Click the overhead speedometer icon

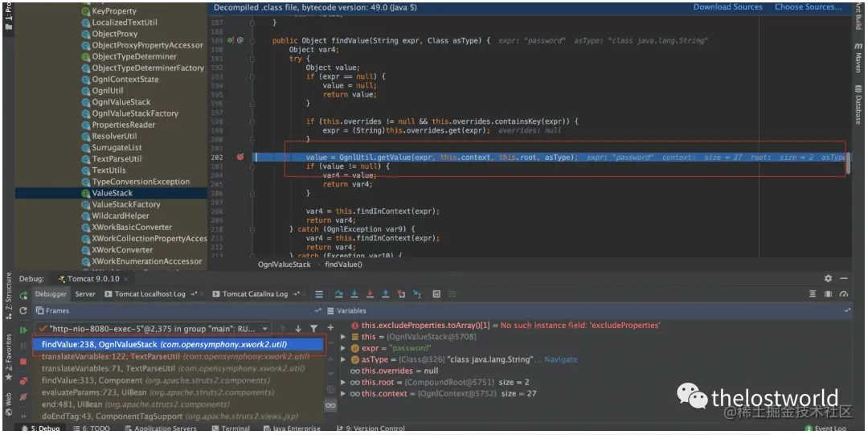(844, 294)
